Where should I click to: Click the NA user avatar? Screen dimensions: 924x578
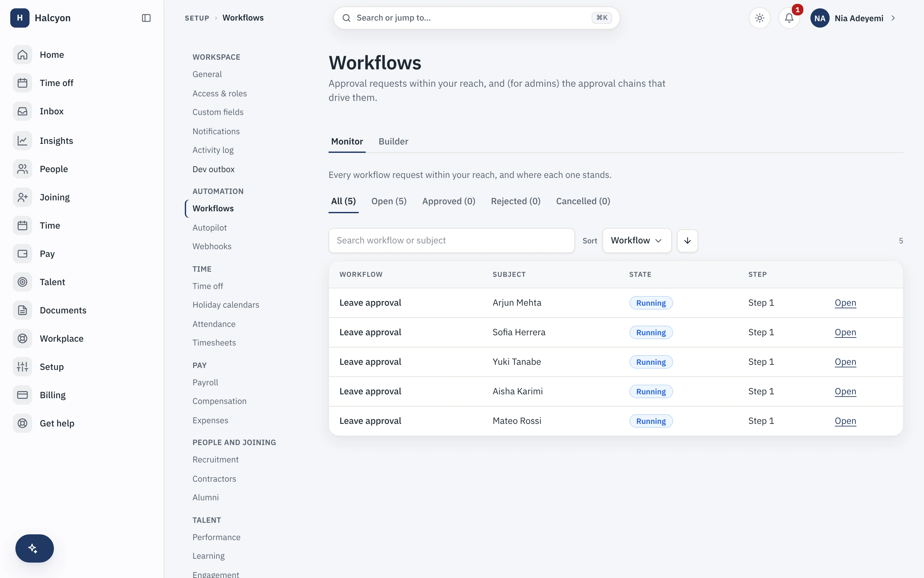pos(819,18)
